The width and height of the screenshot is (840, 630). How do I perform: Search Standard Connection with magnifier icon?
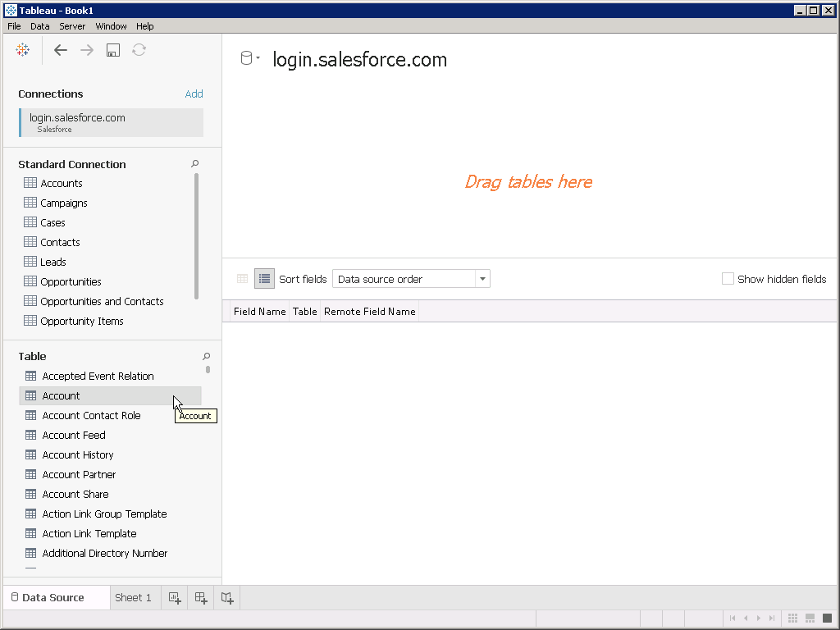(195, 164)
